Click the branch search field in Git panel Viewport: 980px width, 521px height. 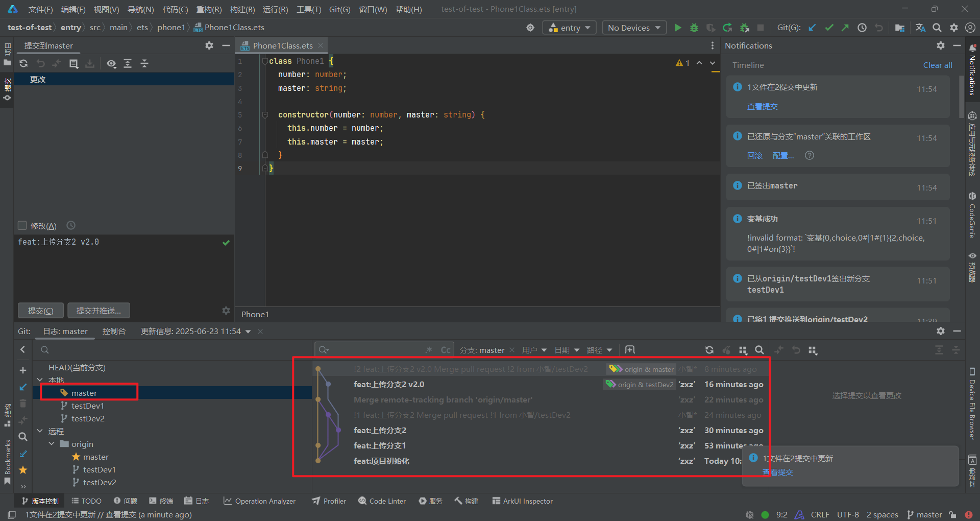click(173, 350)
